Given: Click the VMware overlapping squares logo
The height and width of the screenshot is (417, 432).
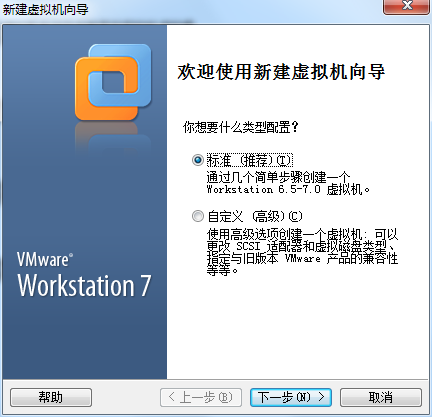Looking at the screenshot, I should (113, 82).
